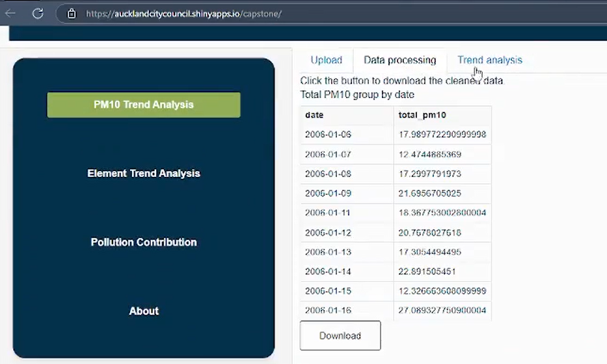Select the Data processing tab

pos(399,60)
